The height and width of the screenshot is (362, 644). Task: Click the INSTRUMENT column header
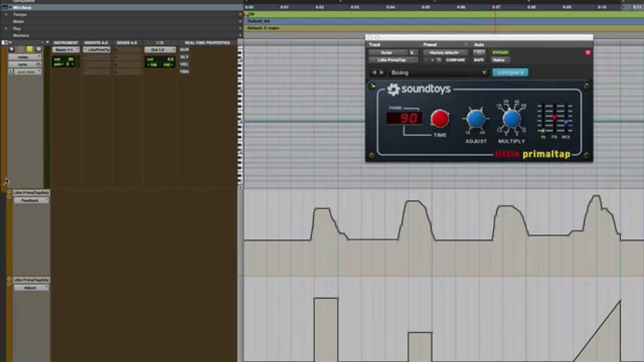(66, 43)
